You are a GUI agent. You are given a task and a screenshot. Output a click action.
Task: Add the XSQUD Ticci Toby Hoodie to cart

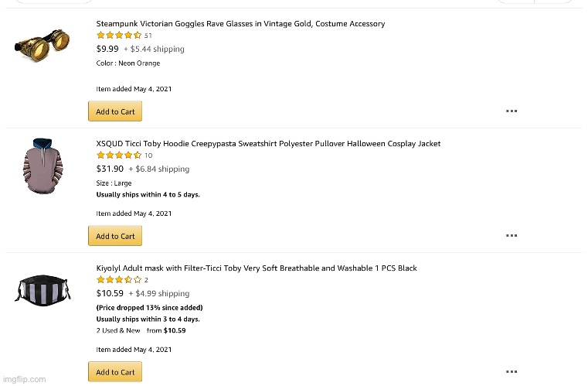tap(115, 236)
